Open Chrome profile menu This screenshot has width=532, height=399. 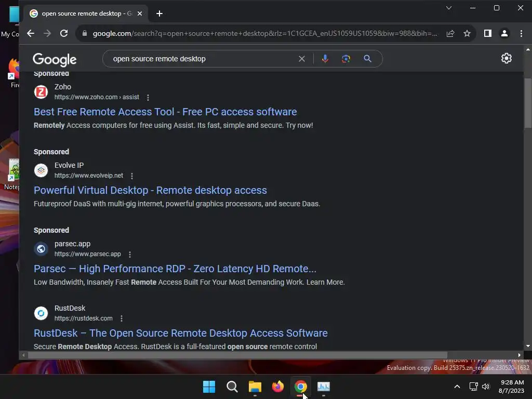coord(504,33)
